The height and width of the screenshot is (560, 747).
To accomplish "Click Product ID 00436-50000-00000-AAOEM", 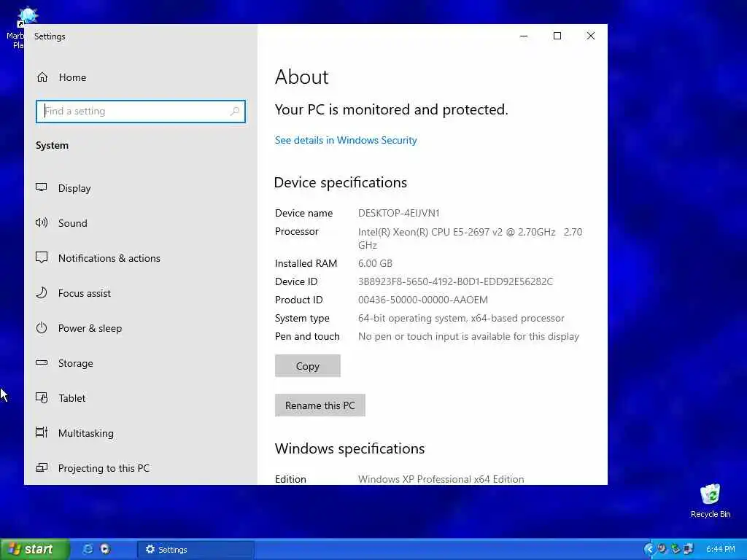I will 423,300.
